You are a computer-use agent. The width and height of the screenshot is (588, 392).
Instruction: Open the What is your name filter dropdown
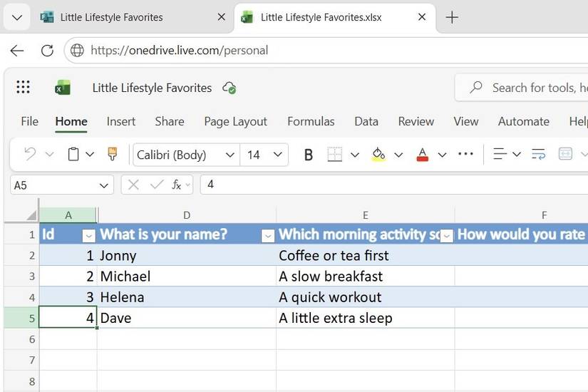tap(268, 236)
